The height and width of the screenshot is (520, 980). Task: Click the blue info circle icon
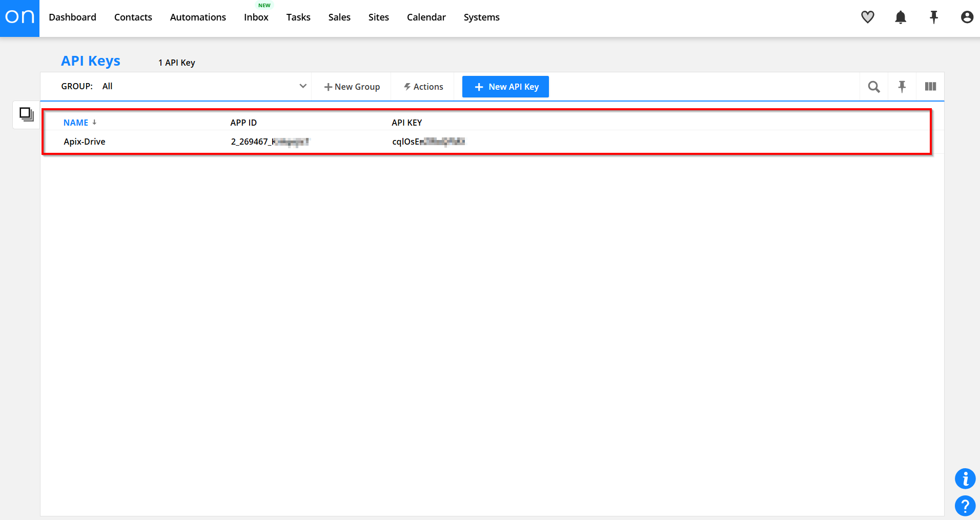coord(965,479)
